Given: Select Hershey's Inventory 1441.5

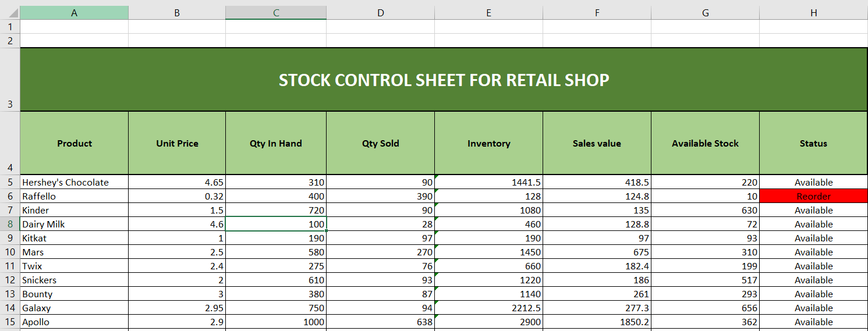Looking at the screenshot, I should pos(488,182).
